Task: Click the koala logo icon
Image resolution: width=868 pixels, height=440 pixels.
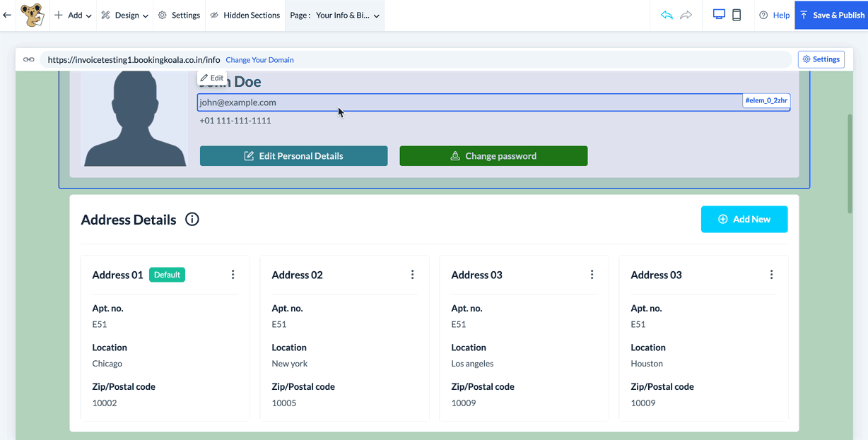Action: 32,15
